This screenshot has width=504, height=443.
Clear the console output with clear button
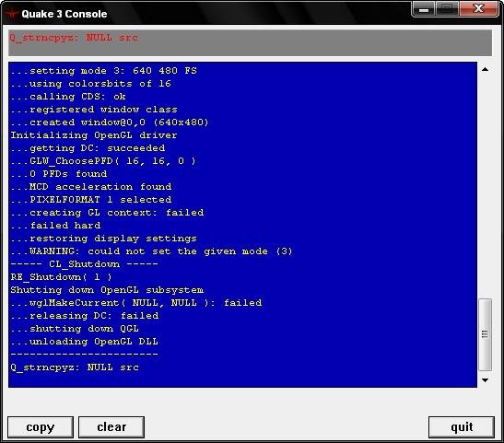tap(111, 427)
